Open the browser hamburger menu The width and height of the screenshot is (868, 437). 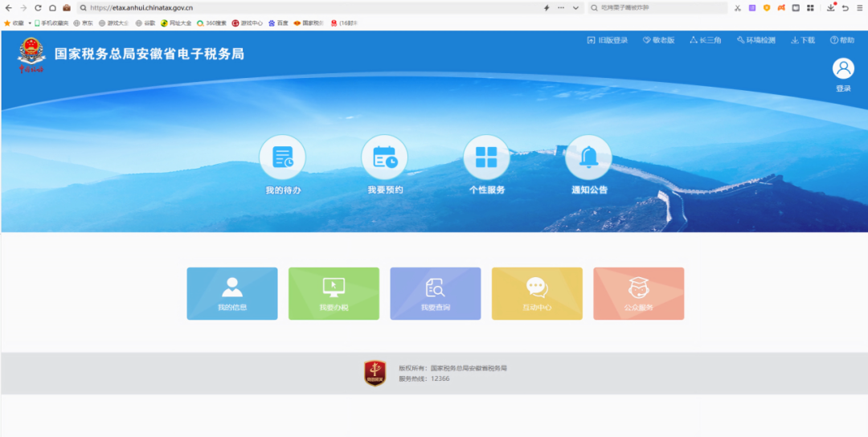[x=860, y=8]
